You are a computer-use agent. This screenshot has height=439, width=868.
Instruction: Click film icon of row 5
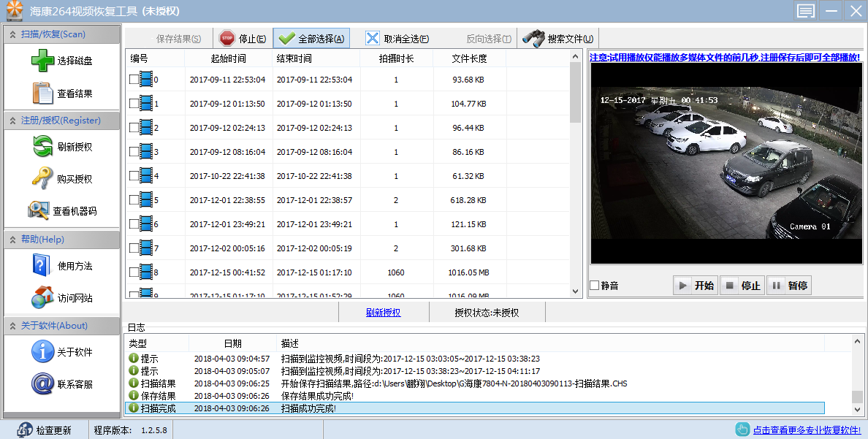pos(146,199)
